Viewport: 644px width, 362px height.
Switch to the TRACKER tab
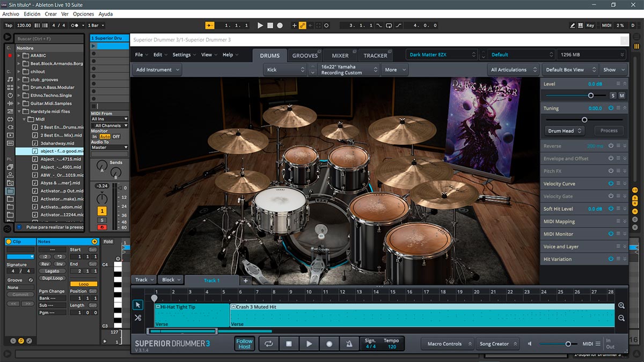[x=375, y=55]
